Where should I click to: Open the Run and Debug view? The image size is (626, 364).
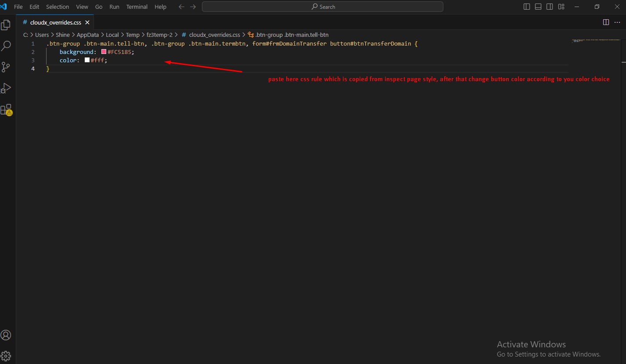[6, 88]
